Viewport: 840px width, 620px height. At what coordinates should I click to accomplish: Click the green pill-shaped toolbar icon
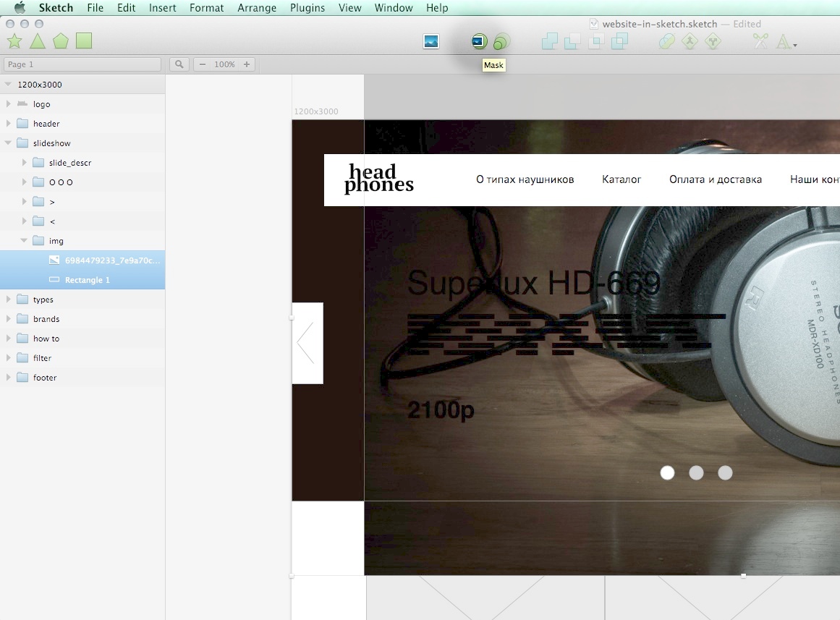(x=666, y=41)
